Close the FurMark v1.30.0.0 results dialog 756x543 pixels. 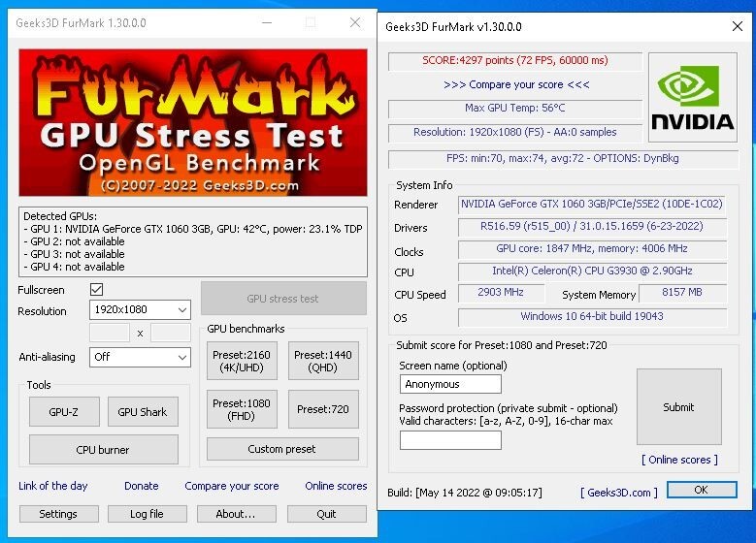[x=738, y=26]
